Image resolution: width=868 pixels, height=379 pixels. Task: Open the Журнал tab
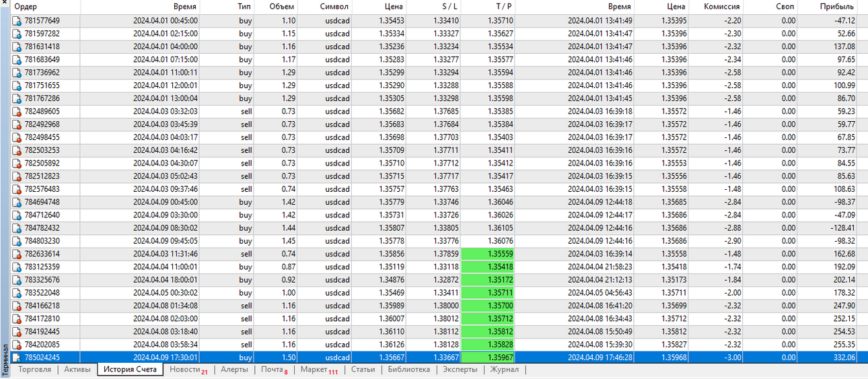pyautogui.click(x=505, y=370)
